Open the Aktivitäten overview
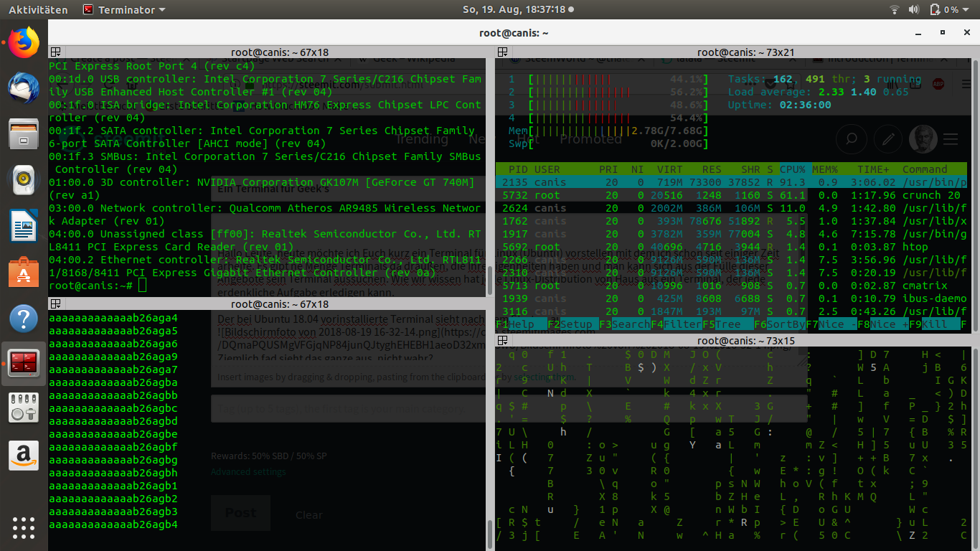 click(x=38, y=10)
